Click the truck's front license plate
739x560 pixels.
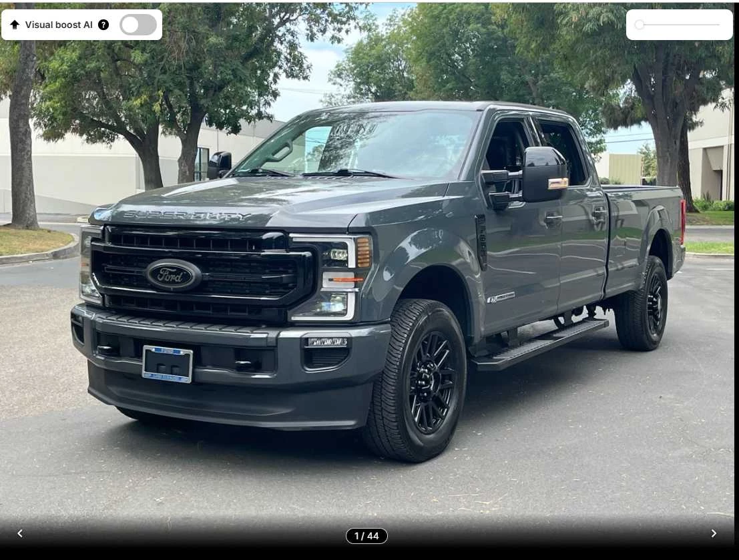click(168, 364)
